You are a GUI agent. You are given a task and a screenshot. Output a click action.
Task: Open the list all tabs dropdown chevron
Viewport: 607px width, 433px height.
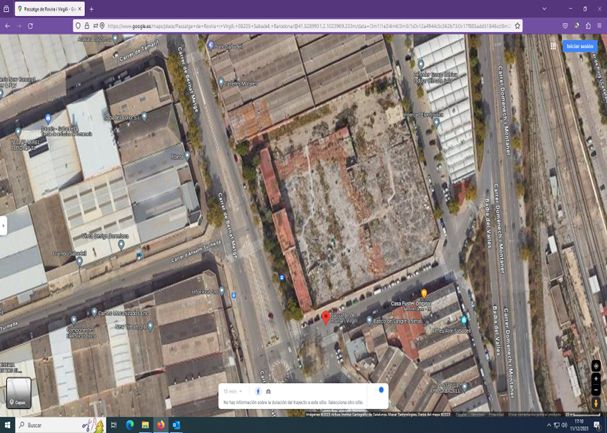click(544, 9)
